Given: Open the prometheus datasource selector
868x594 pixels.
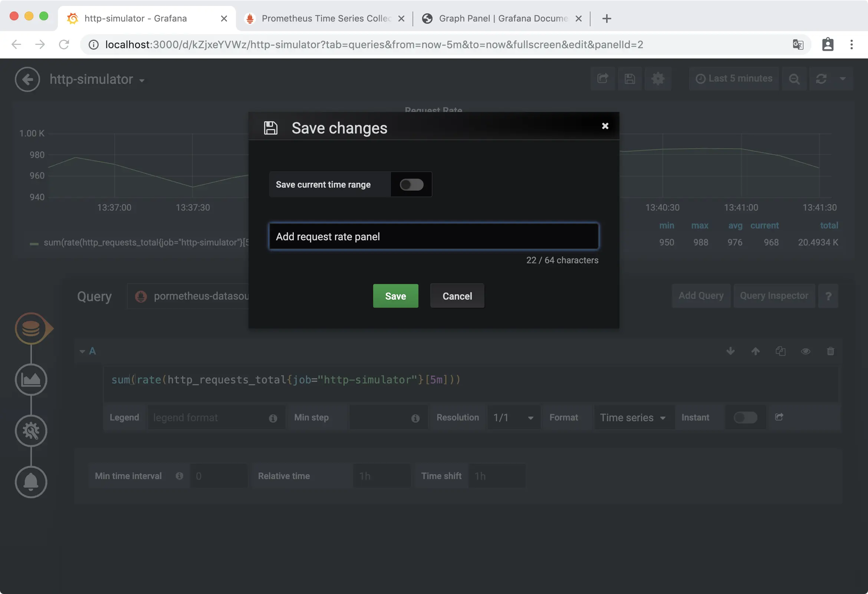Looking at the screenshot, I should [x=188, y=296].
